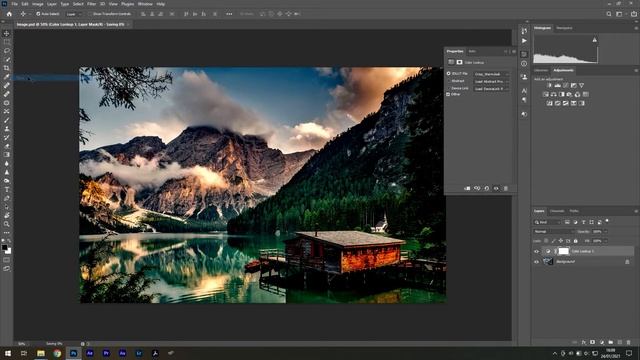This screenshot has width=640, height=360.
Task: Switch to the Channels tab
Action: [557, 211]
